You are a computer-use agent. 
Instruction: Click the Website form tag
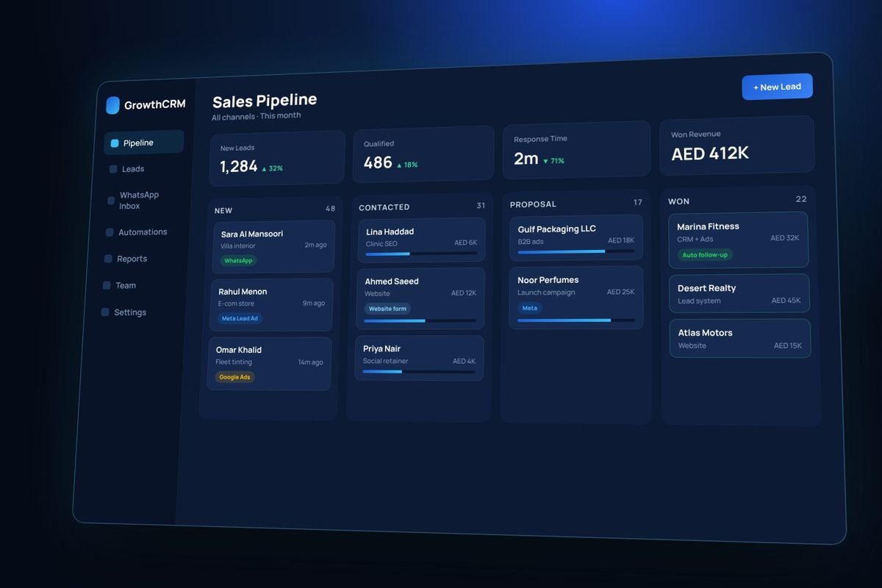tap(387, 309)
